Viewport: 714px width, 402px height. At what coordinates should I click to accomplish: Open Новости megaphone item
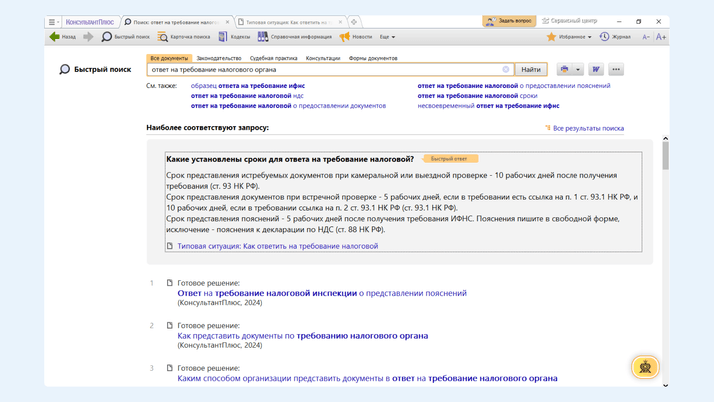click(356, 37)
